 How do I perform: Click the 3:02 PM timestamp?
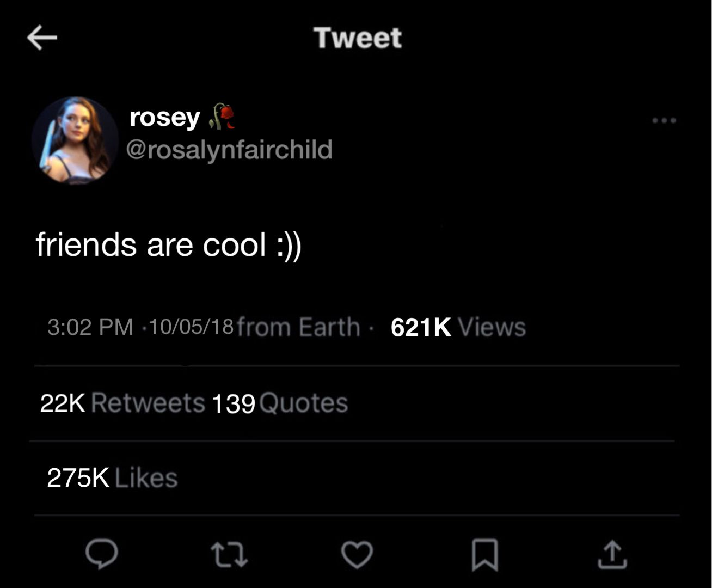click(90, 327)
